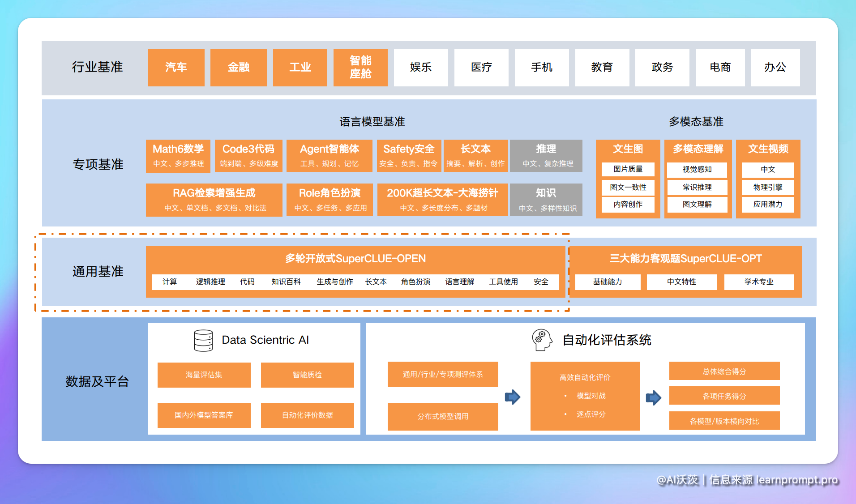
Task: Click the 国内外模型答案库 box
Action: 204,415
